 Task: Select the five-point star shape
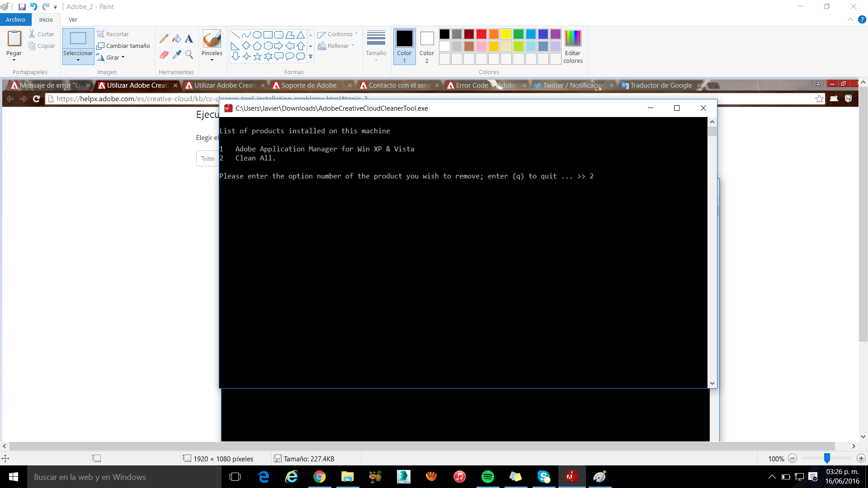(257, 56)
